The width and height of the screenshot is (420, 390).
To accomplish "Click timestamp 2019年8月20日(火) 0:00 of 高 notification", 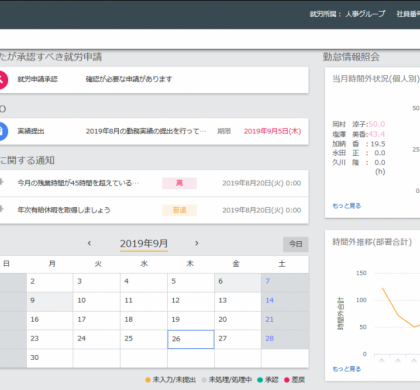I will click(x=262, y=183).
